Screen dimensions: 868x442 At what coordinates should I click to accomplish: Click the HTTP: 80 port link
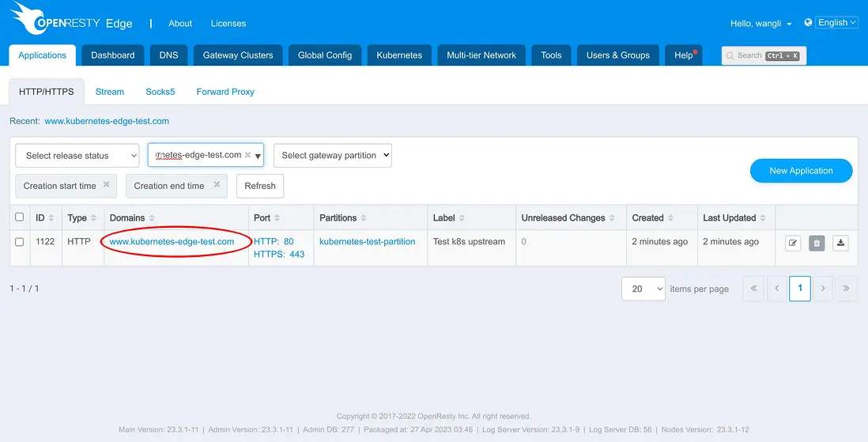point(274,241)
